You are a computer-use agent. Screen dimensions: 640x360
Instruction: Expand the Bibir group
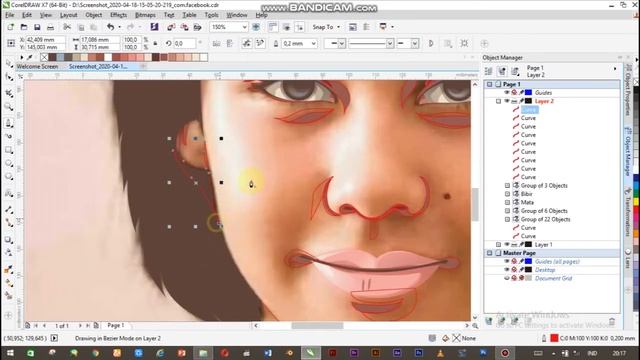pyautogui.click(x=507, y=194)
